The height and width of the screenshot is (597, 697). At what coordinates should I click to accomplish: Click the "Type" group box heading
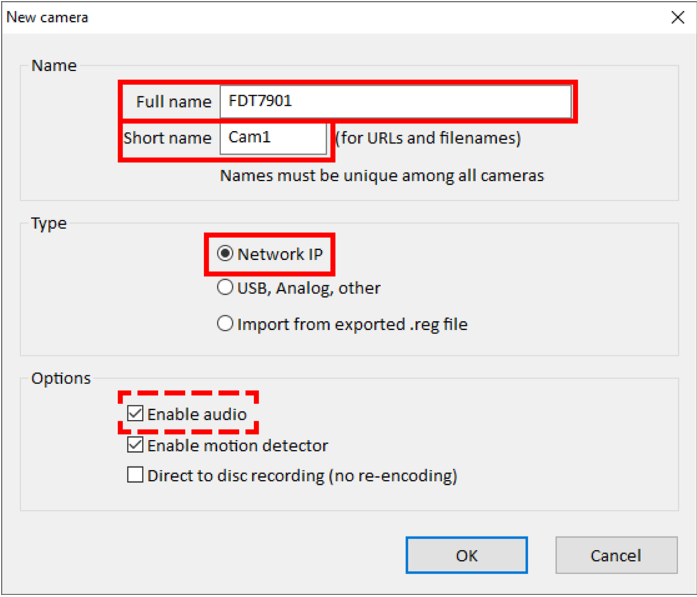point(49,223)
